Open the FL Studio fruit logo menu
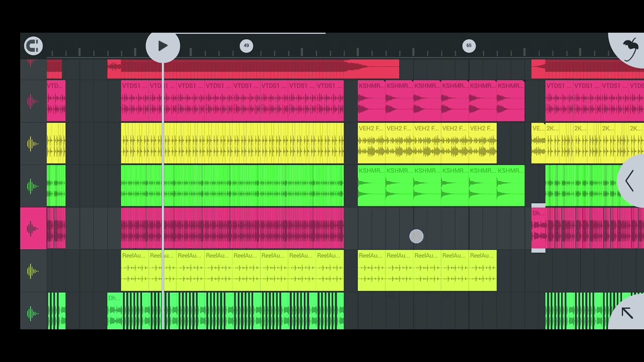The height and width of the screenshot is (362, 644). point(629,48)
